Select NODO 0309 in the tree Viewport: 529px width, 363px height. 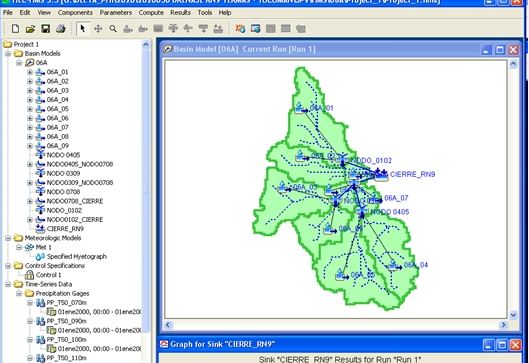click(x=63, y=173)
